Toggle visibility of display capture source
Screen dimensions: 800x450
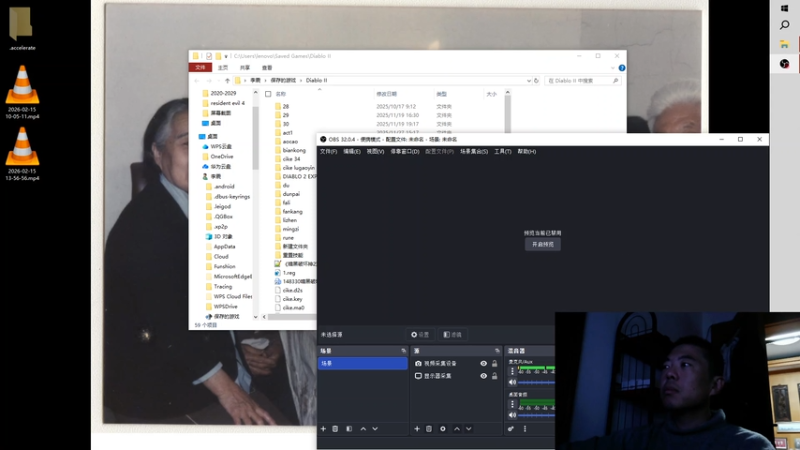483,376
